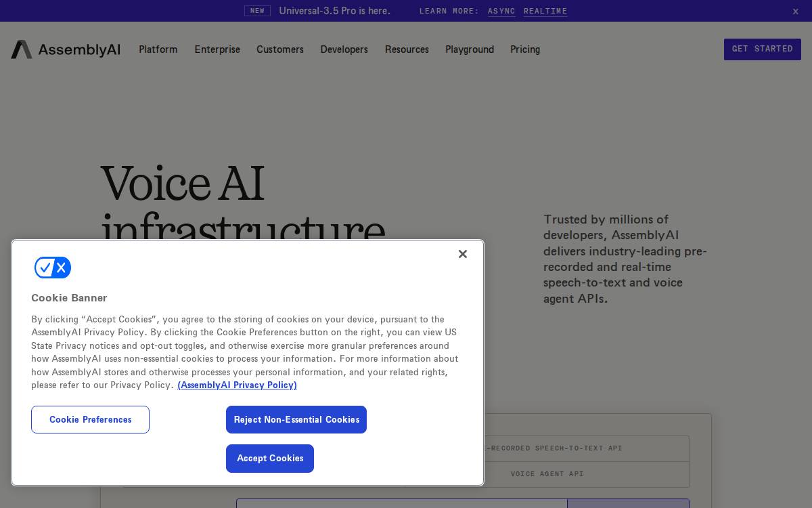The image size is (812, 508).
Task: Open the Platform menu
Action: click(158, 49)
